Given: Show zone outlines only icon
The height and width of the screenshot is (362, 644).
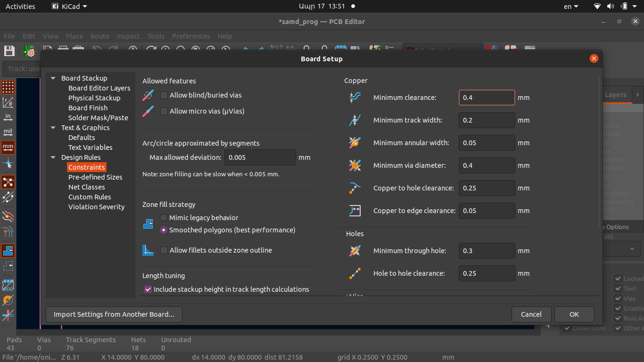Looking at the screenshot, I should [8, 266].
